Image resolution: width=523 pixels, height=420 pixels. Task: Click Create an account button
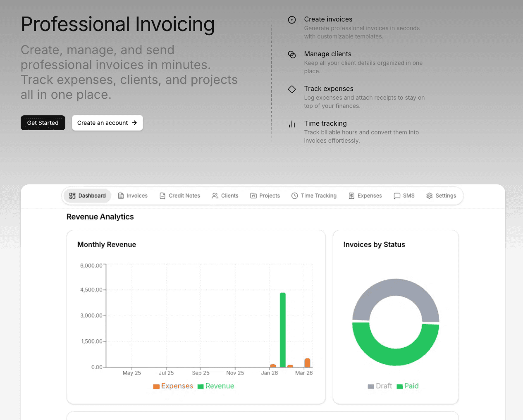tap(107, 123)
